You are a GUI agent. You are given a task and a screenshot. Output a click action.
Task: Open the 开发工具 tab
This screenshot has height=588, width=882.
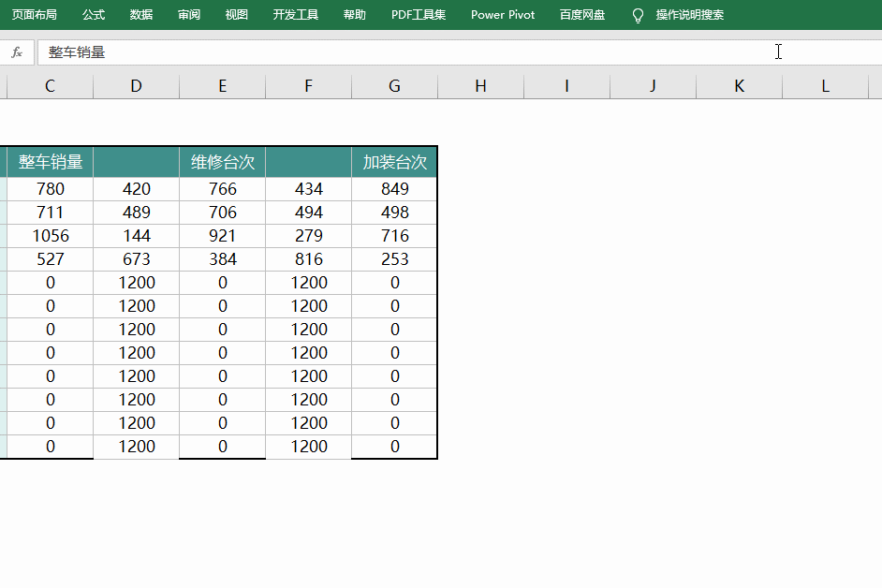click(295, 15)
